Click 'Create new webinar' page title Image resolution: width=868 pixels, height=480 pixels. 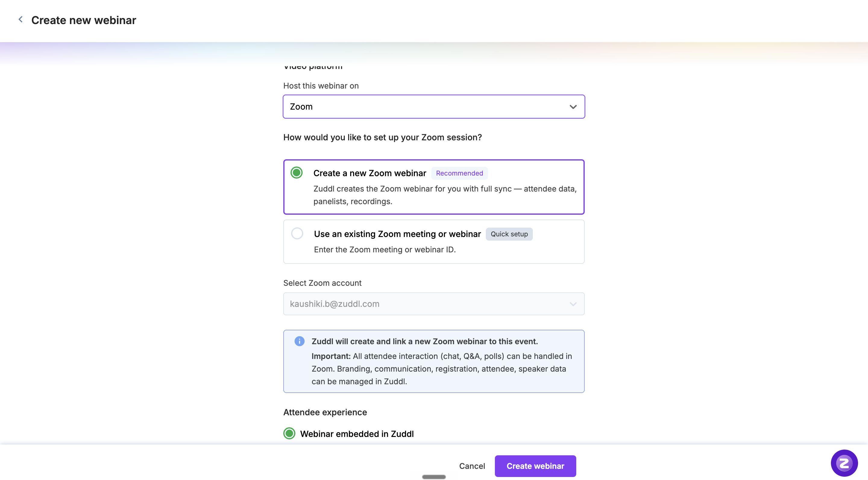83,20
